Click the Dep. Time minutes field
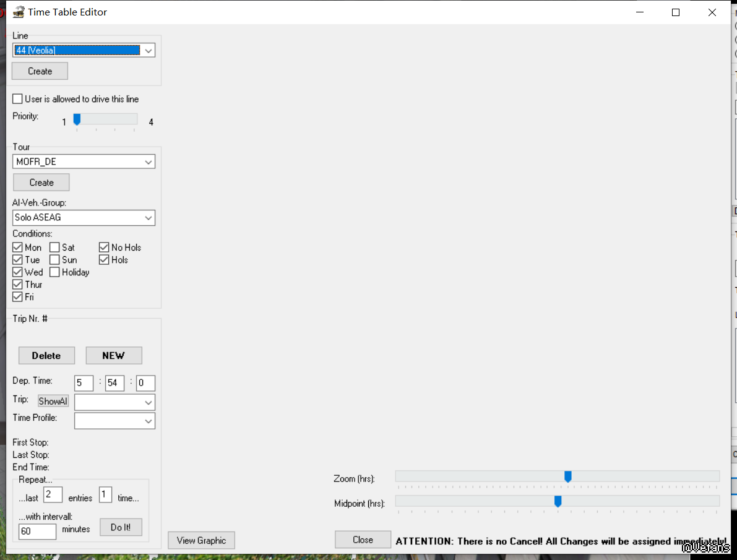The image size is (737, 560). pos(114,383)
